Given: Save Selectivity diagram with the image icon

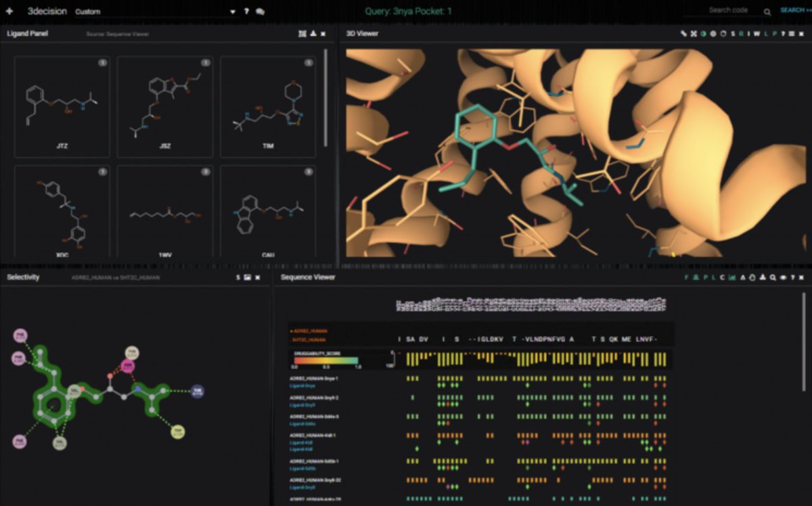Looking at the screenshot, I should click(248, 277).
